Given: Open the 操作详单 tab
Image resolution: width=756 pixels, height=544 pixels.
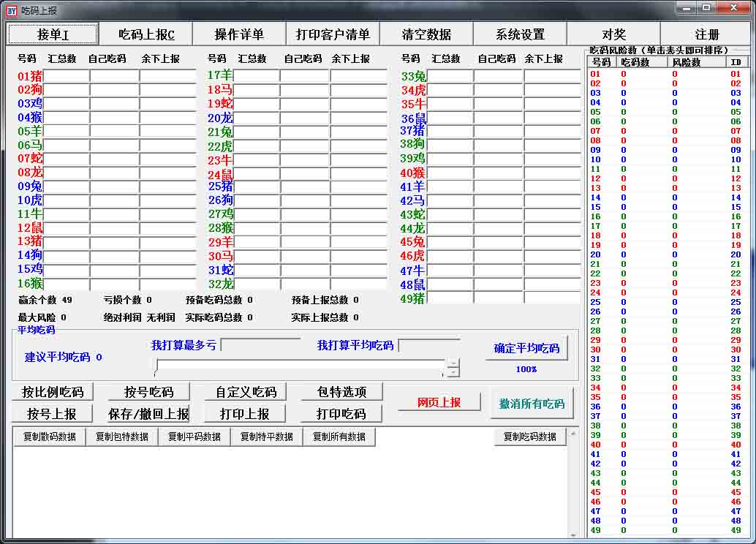Looking at the screenshot, I should pos(239,34).
